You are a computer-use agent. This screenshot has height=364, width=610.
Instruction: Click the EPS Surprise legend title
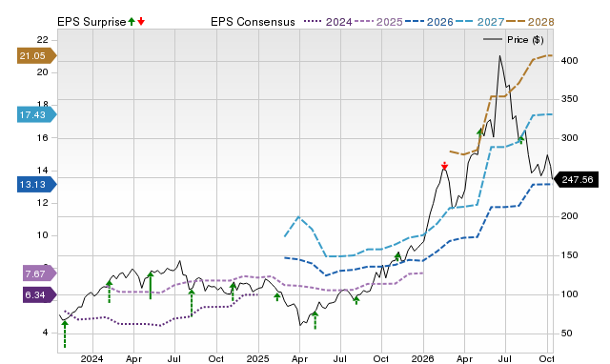(91, 22)
